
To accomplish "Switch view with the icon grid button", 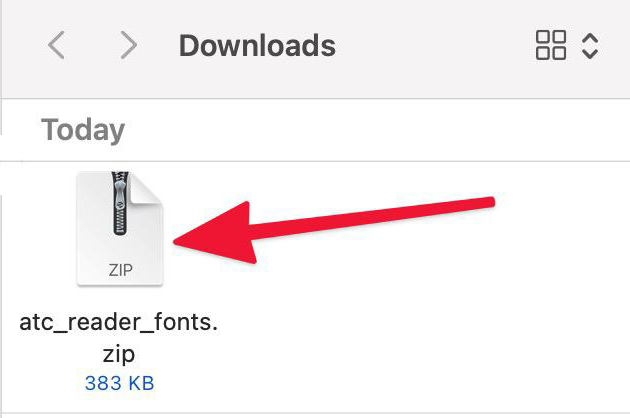I will click(551, 45).
